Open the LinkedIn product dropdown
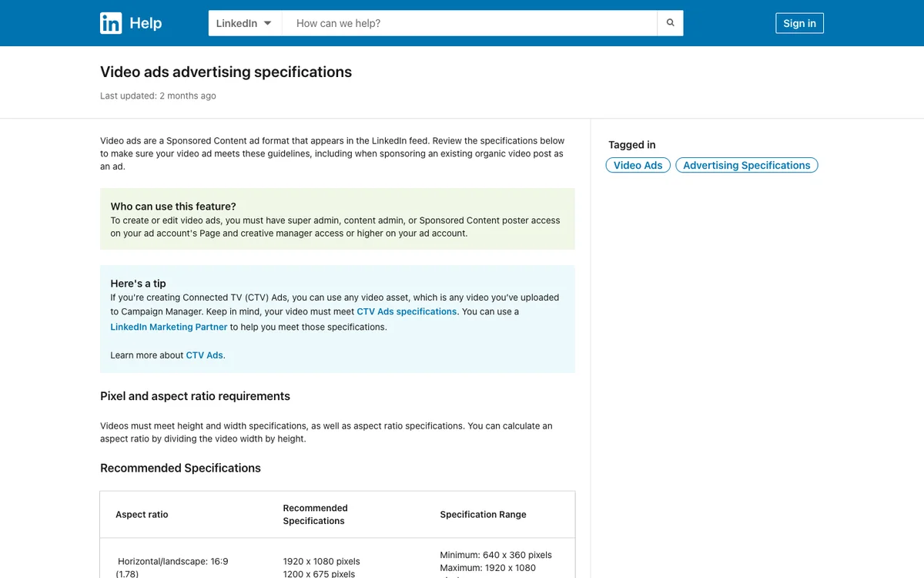 [245, 23]
